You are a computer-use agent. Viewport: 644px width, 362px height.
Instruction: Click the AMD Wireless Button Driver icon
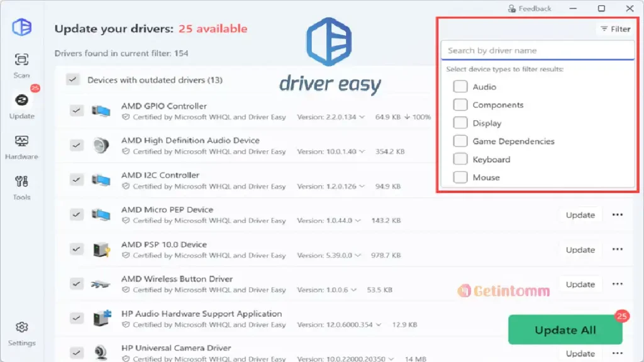[101, 284]
